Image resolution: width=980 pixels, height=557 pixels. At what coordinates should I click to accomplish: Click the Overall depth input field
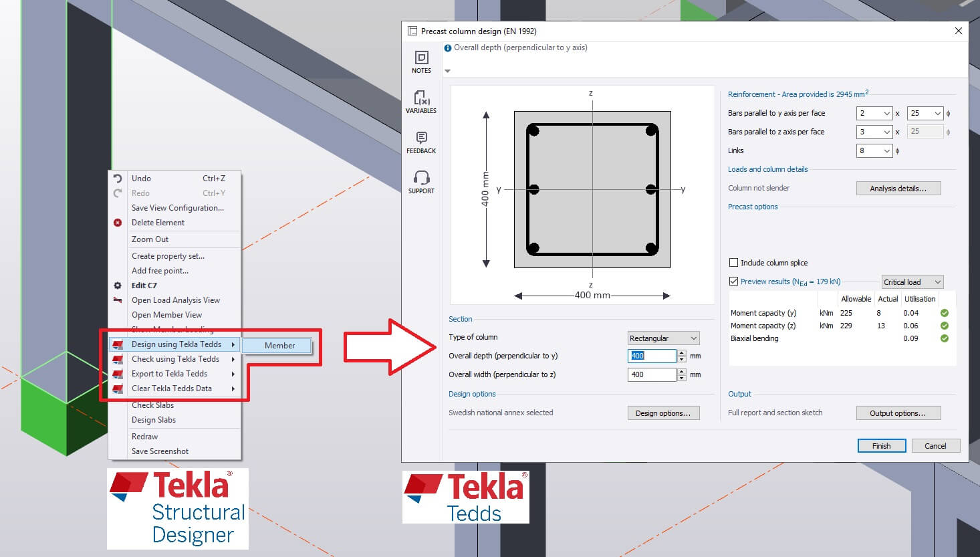[x=652, y=356]
